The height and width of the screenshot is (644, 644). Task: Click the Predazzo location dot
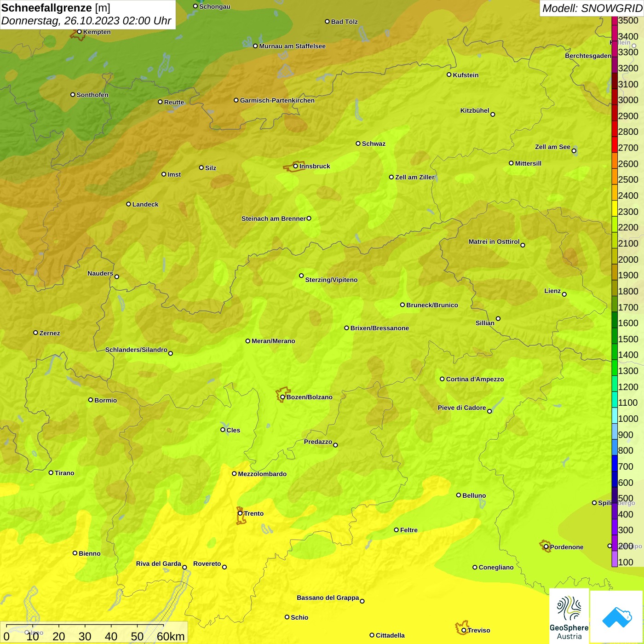click(x=335, y=445)
